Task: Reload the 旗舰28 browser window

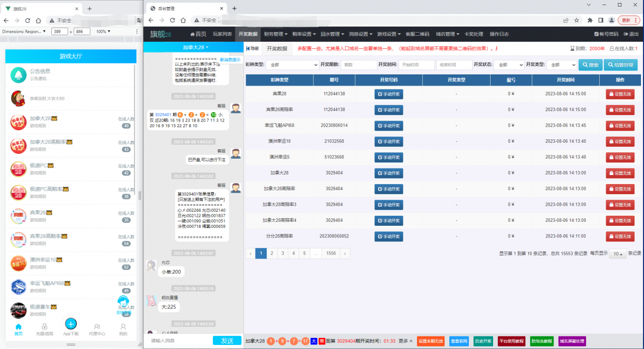Action: click(x=28, y=21)
